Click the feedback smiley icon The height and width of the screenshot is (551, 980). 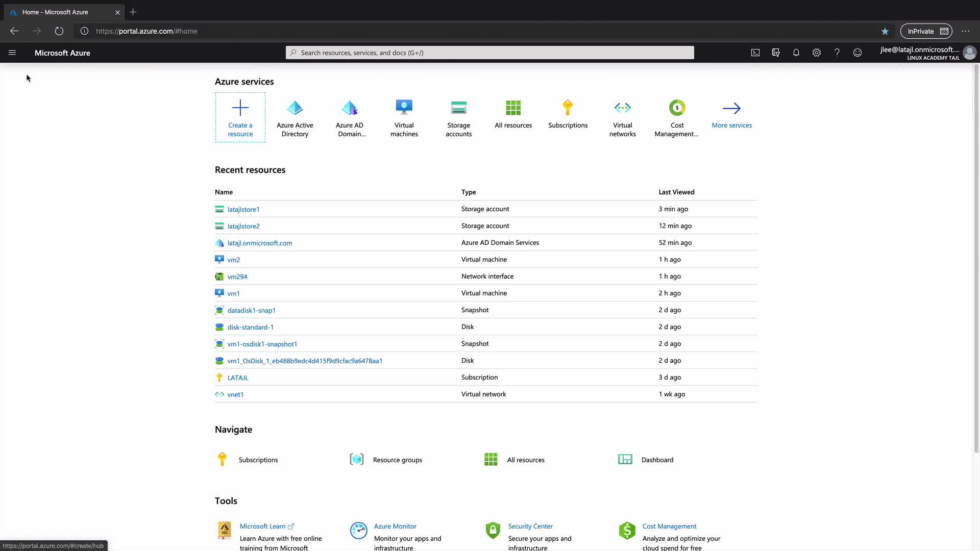857,53
